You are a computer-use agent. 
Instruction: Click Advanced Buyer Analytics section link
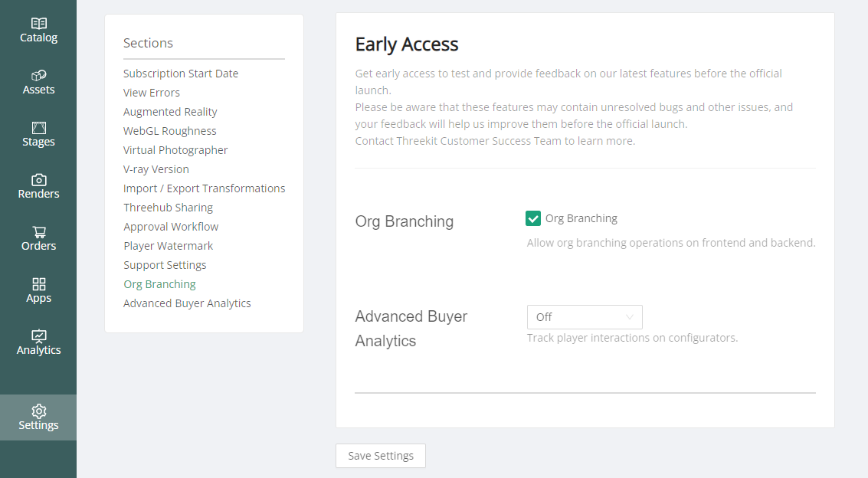(x=187, y=303)
